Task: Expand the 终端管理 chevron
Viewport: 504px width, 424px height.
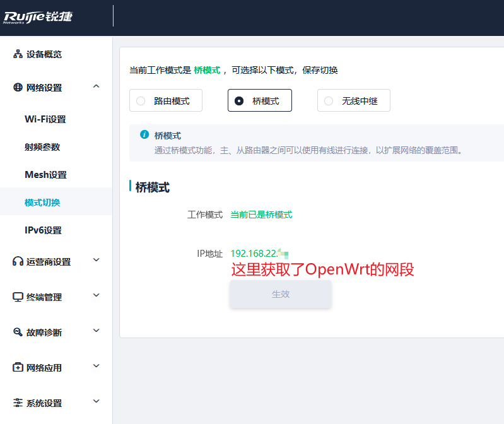Action: 96,295
